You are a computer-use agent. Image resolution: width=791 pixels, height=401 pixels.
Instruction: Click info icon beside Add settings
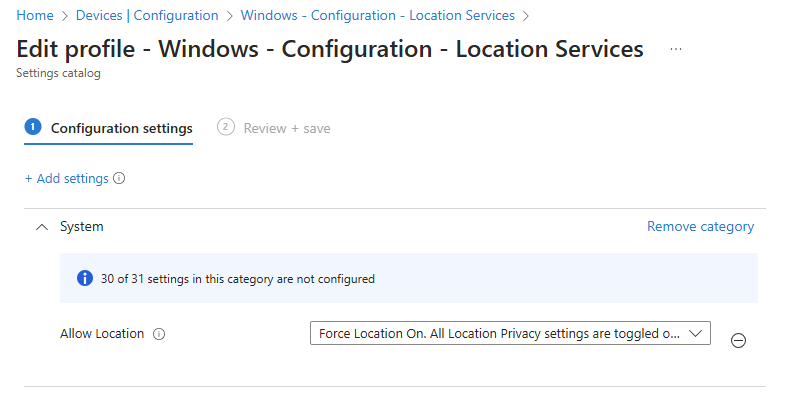pyautogui.click(x=119, y=179)
